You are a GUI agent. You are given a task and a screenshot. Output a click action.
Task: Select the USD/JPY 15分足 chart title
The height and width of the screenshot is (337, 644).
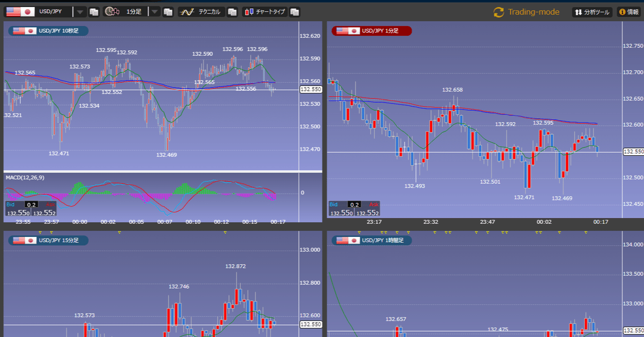[48, 240]
